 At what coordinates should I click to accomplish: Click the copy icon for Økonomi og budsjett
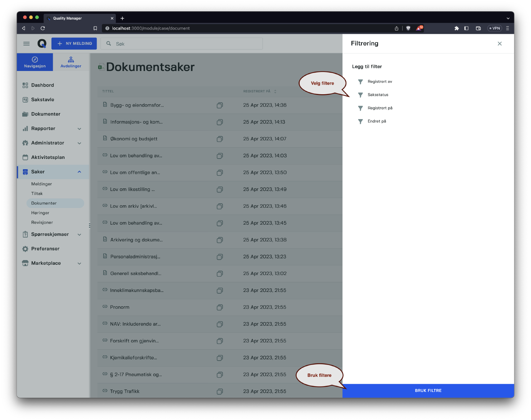[219, 139]
